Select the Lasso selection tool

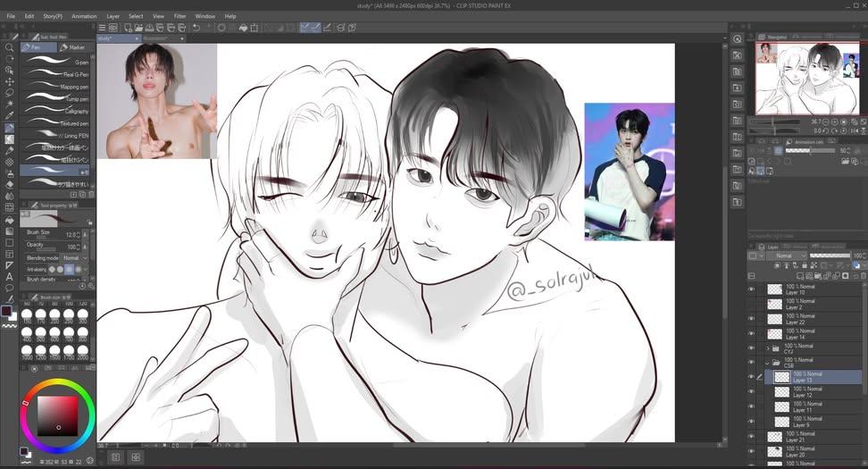pyautogui.click(x=10, y=93)
